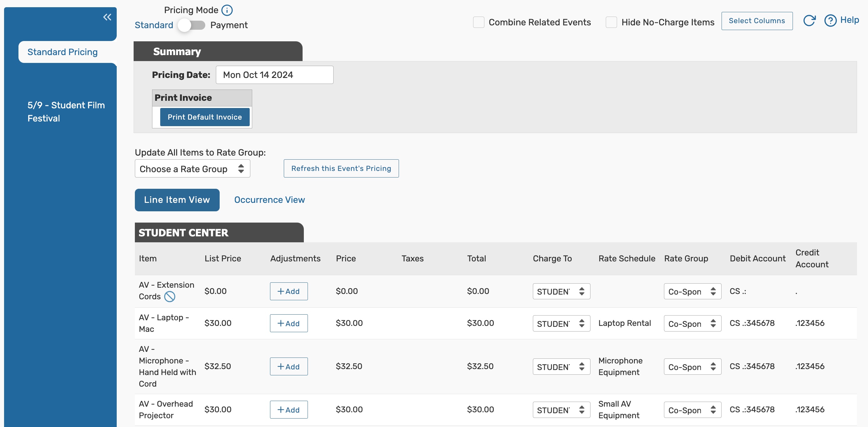Open Rate Group dropdown for Laptop - Mac
Image resolution: width=868 pixels, height=427 pixels.
(x=692, y=323)
